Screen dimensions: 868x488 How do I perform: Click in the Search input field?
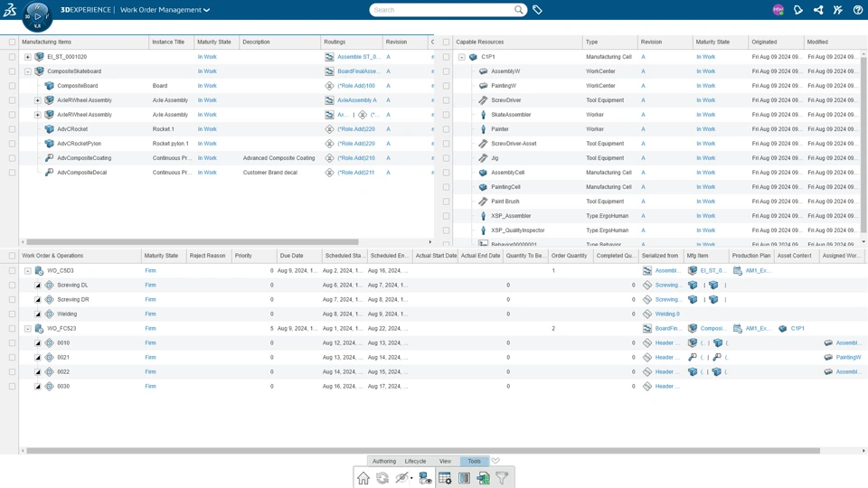pyautogui.click(x=443, y=10)
